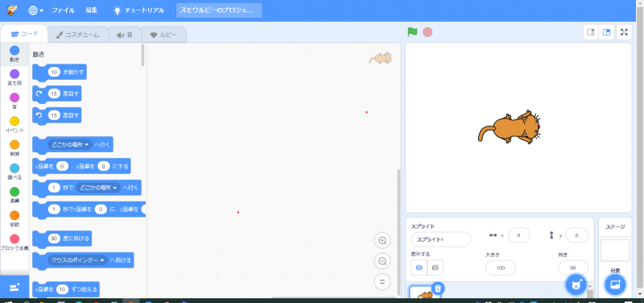Open the add extension button at bottom-left
Image resolution: width=644 pixels, height=303 pixels.
pos(14,287)
